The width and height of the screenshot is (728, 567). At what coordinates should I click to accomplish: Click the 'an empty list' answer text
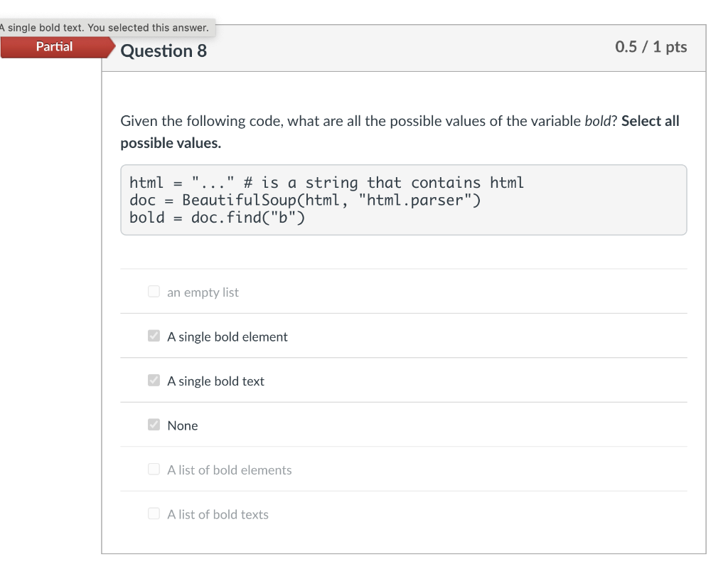(x=203, y=292)
